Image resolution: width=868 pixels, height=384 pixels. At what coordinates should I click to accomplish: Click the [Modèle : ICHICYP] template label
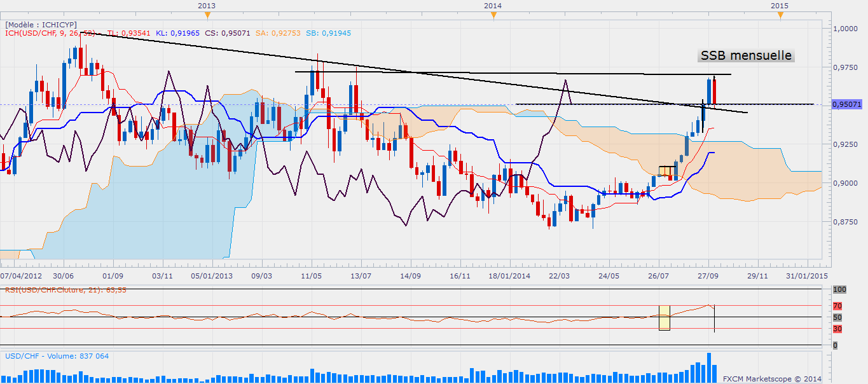41,24
